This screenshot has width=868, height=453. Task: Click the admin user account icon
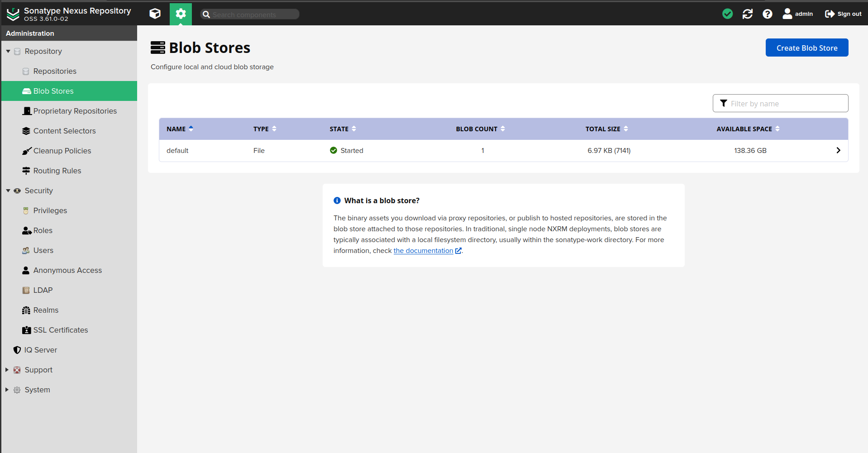tap(787, 14)
